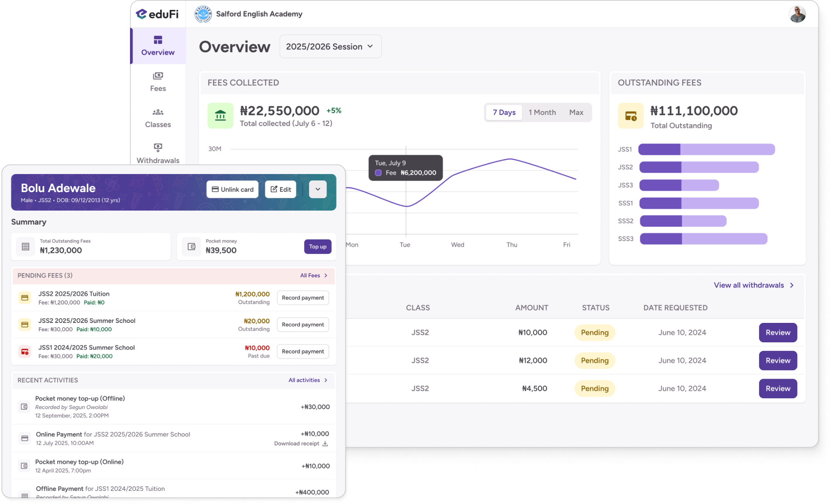Screen dimensions: 837x504
Task: Open the Fees sidebar section
Action: pyautogui.click(x=158, y=82)
